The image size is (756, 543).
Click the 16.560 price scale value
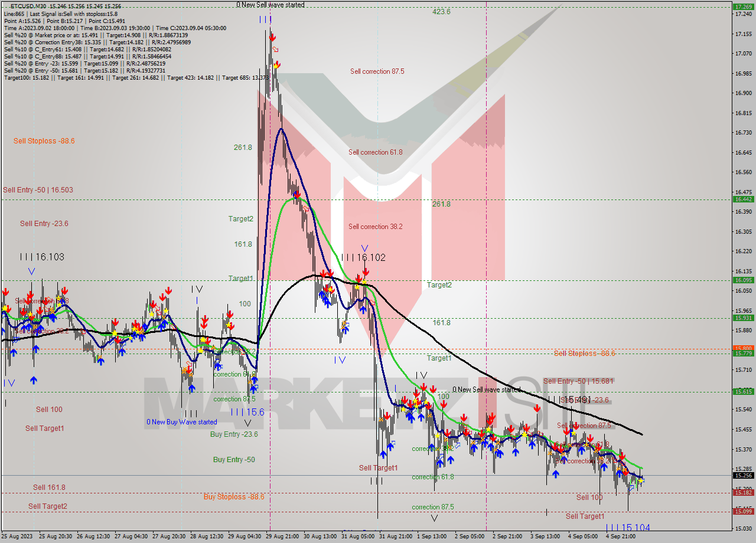[743, 172]
